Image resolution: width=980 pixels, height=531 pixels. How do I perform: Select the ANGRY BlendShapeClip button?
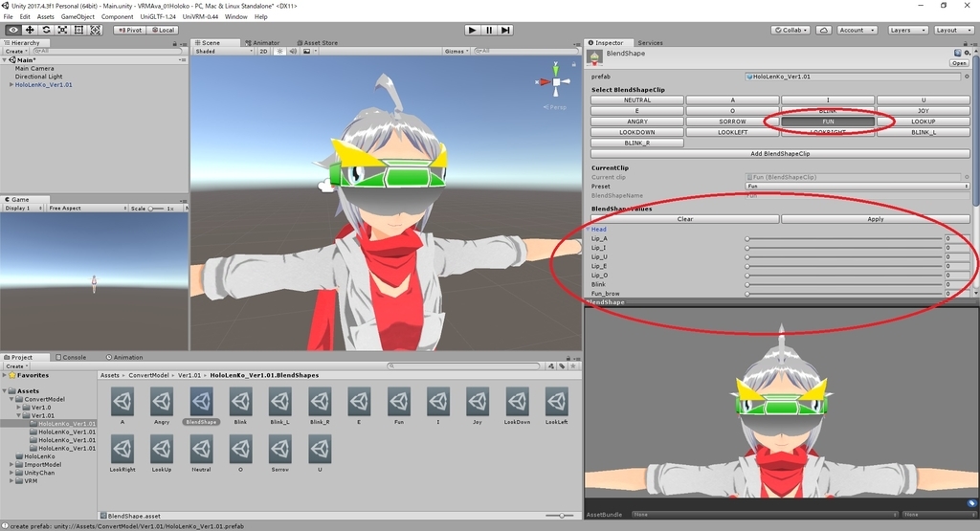click(636, 122)
